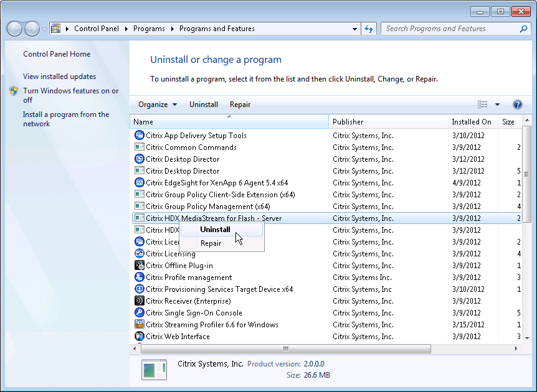Expand the arrow after Programs breadcrumb
This screenshot has width=537, height=392.
point(173,29)
